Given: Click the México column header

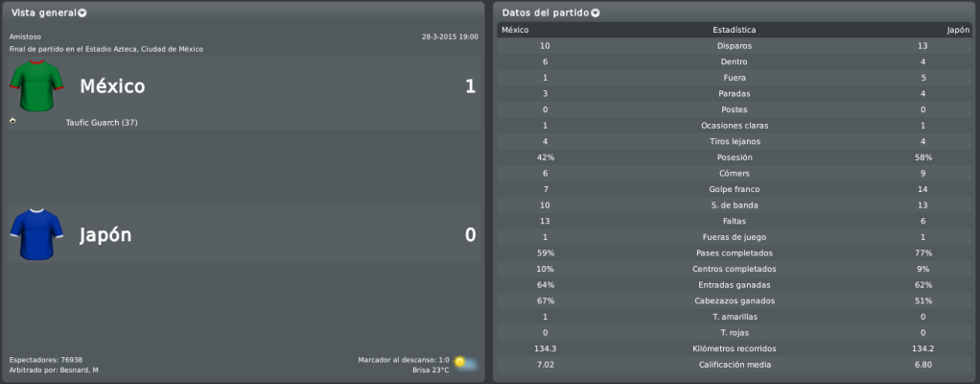Looking at the screenshot, I should (516, 30).
